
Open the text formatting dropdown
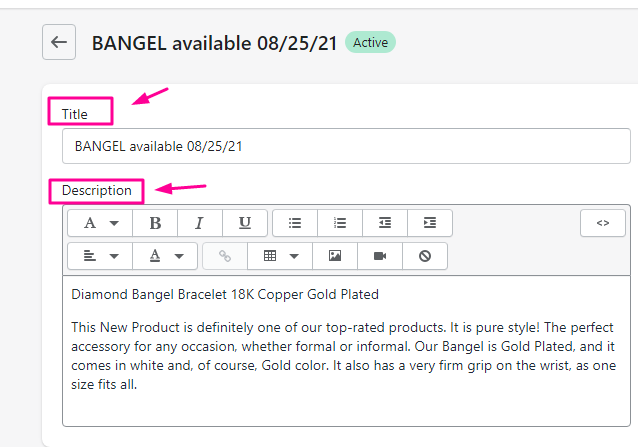100,223
